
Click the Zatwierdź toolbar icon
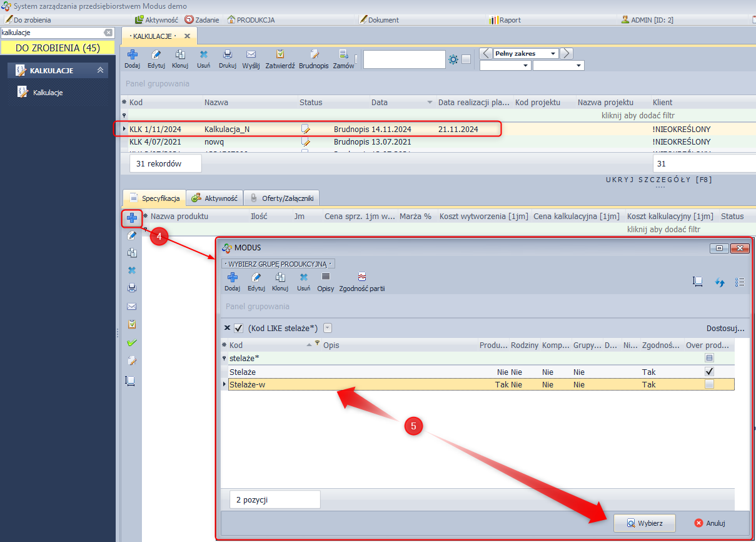(x=280, y=55)
